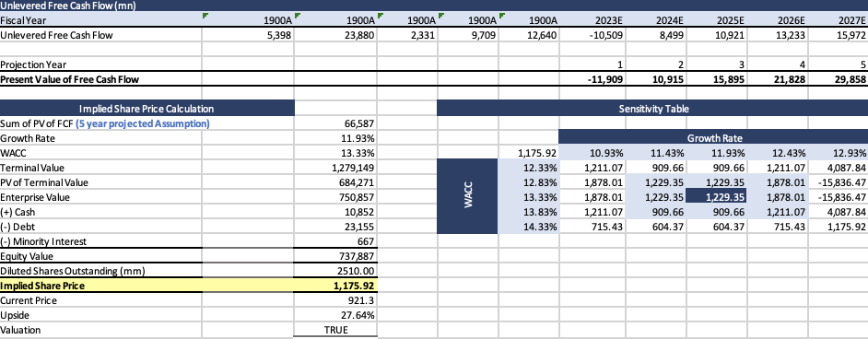Click the Growth Rate header in sensitivity table
868x339 pixels.
[713, 137]
